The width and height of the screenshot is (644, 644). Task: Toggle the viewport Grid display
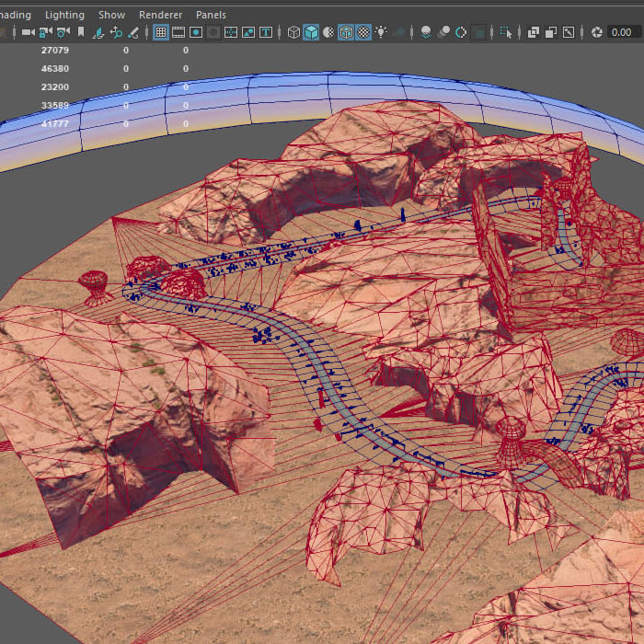[x=160, y=32]
